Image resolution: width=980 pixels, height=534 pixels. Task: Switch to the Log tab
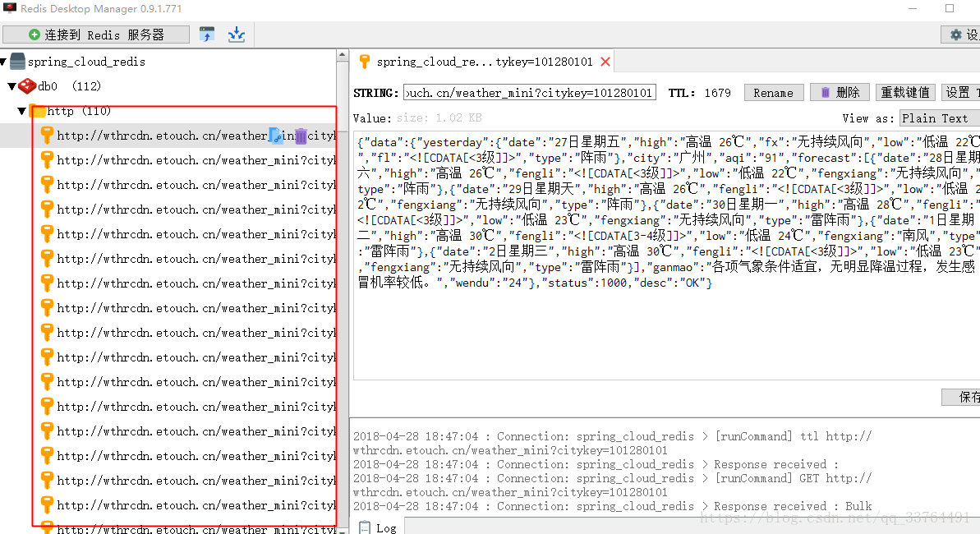(x=378, y=527)
